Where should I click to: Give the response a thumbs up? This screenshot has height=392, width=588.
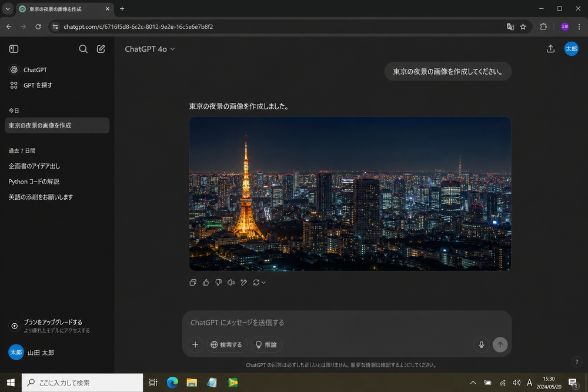[205, 282]
